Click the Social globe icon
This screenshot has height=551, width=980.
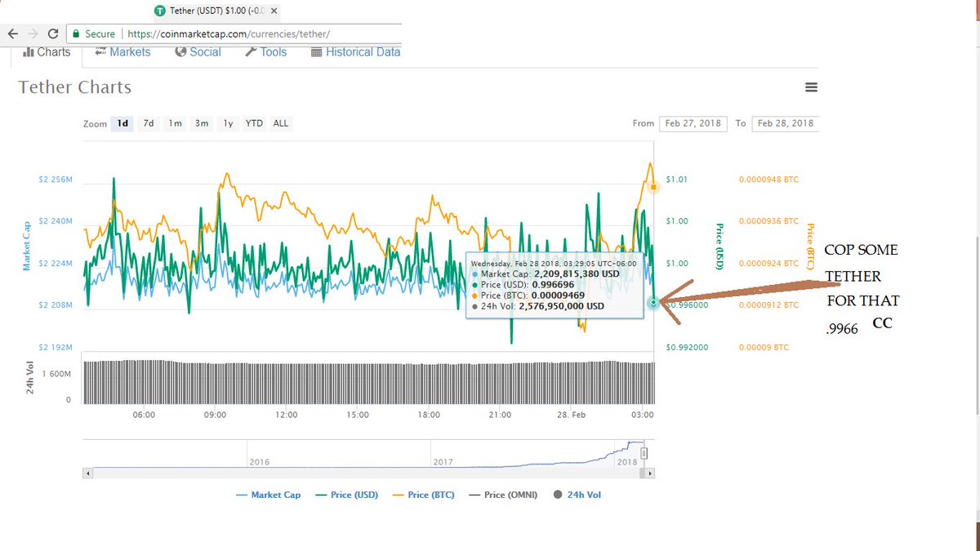click(x=181, y=51)
